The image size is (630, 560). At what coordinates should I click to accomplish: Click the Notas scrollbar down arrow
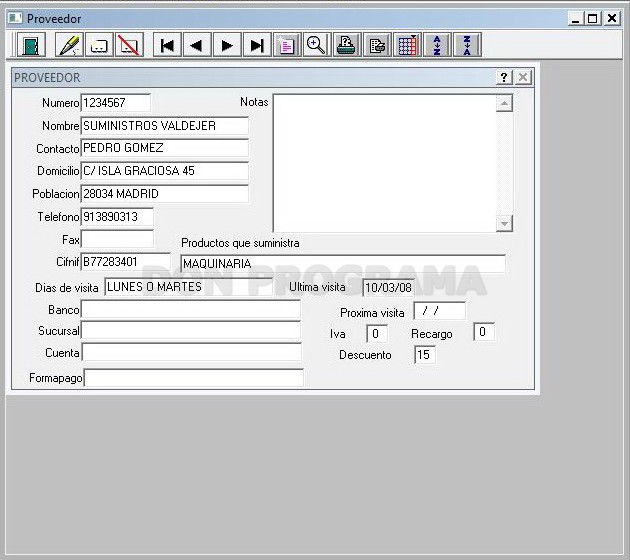[504, 223]
